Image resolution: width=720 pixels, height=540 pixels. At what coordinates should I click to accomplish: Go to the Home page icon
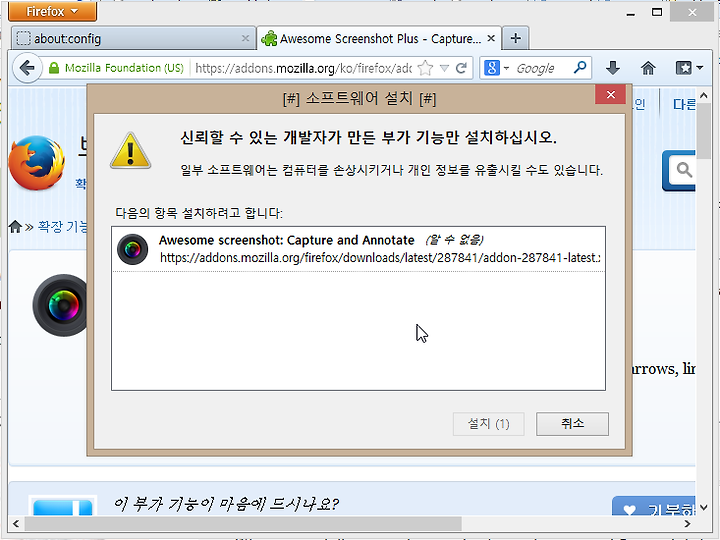[648, 68]
